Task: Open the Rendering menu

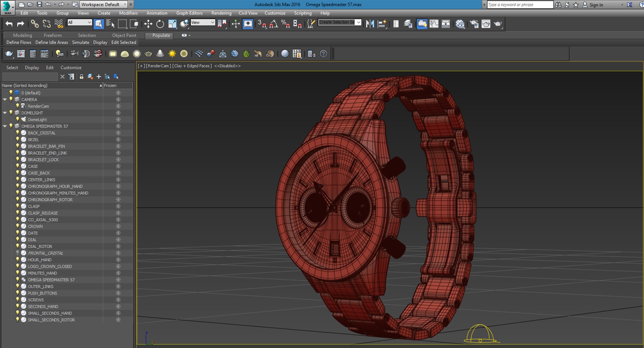Action: tap(221, 13)
